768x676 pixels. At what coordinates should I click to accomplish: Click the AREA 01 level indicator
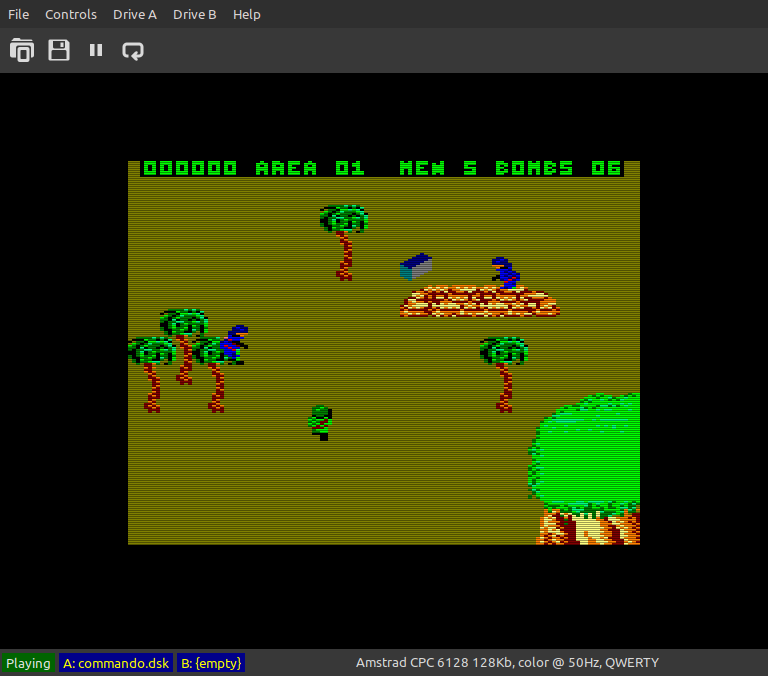pos(310,168)
